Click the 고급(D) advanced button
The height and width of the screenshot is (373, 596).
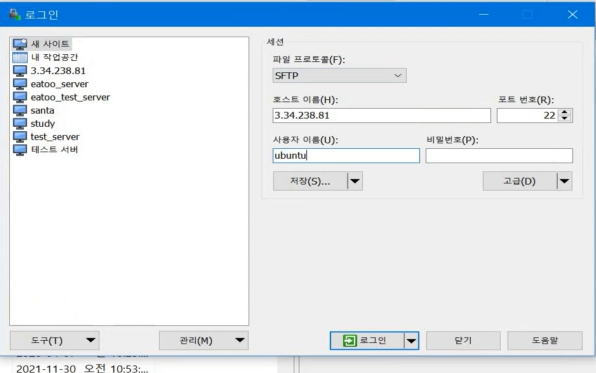(520, 181)
